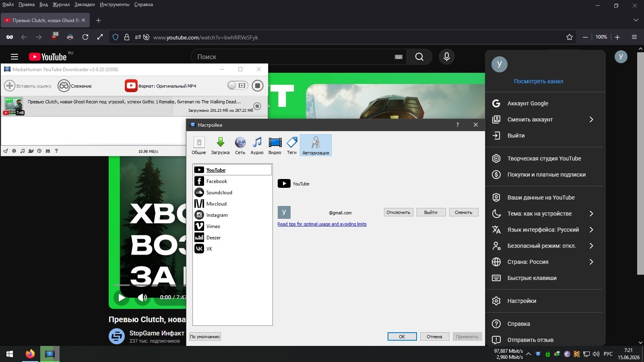Cancel the settings dialog with Отмена

434,337
